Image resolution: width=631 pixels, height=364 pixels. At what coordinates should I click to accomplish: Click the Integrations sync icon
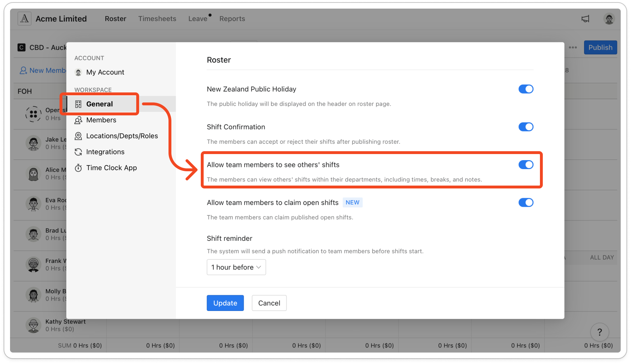tap(78, 152)
